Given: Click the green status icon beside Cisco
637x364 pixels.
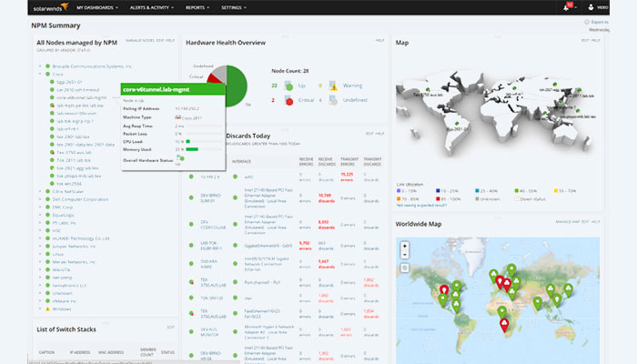Looking at the screenshot, I should (x=47, y=74).
